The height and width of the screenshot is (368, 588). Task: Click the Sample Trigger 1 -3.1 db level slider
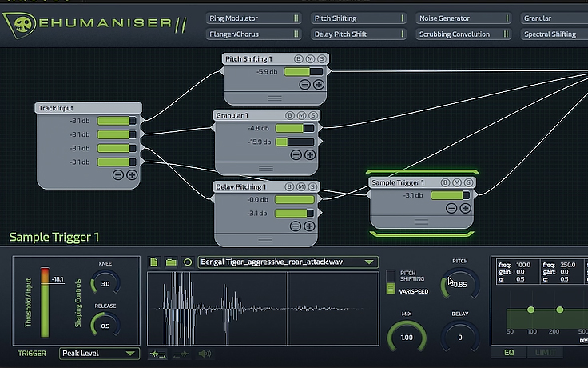click(451, 195)
